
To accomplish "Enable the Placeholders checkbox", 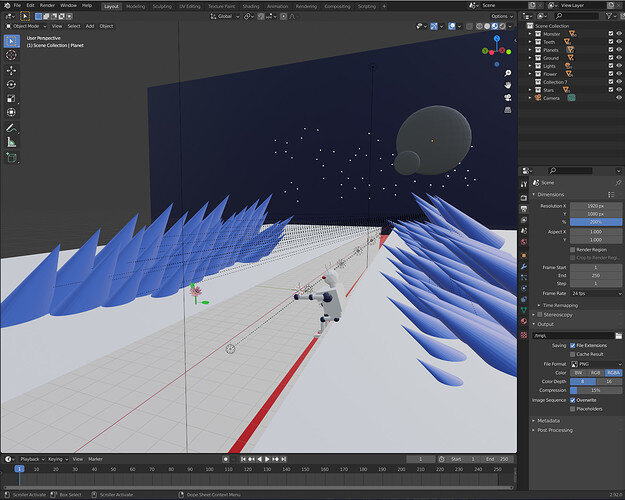I will tap(573, 409).
